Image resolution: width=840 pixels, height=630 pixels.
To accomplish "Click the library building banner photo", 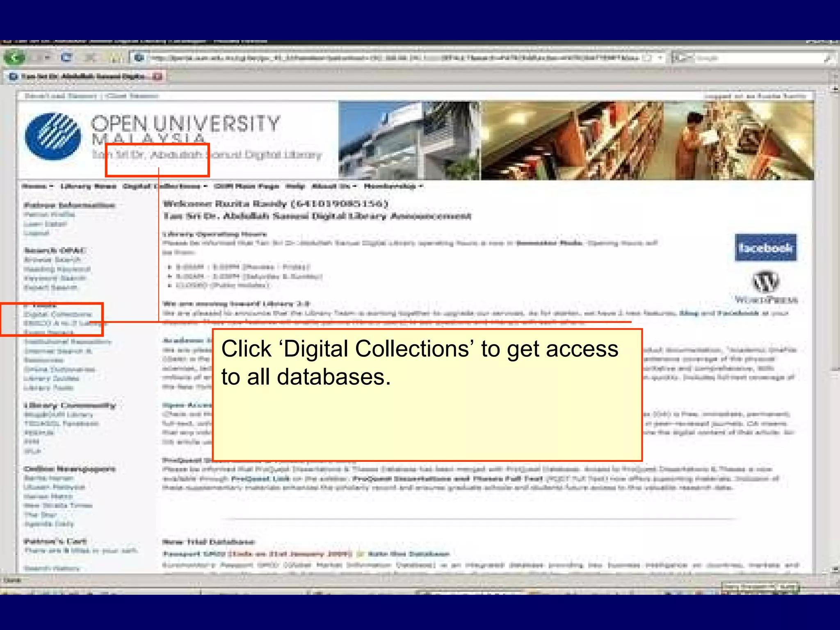I will coord(409,140).
